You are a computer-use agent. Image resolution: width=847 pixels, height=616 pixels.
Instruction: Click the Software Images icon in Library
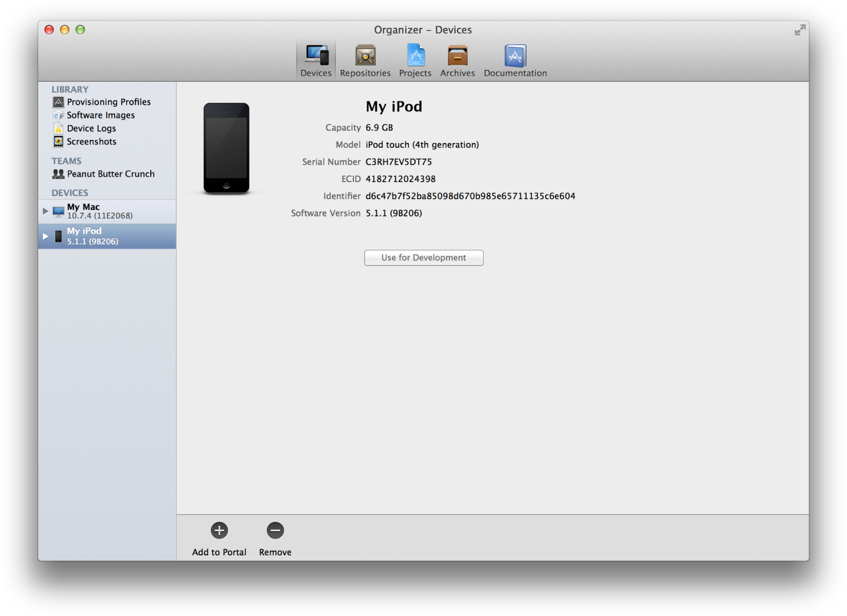(58, 115)
